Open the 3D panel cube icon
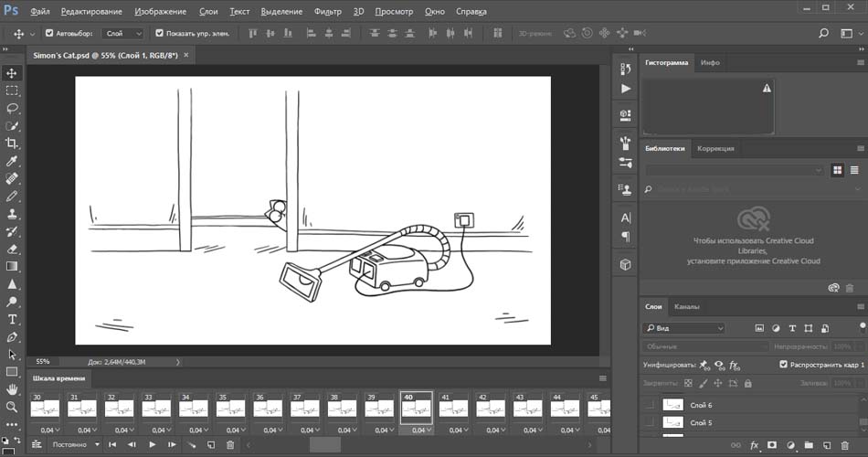 tap(626, 264)
